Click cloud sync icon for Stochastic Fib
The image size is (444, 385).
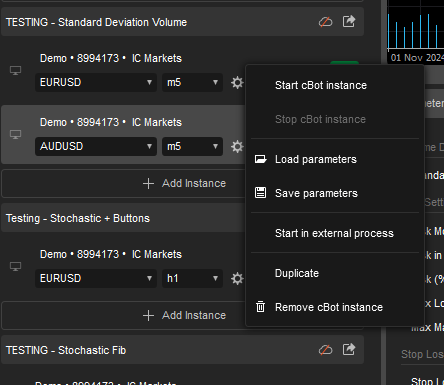coord(325,350)
